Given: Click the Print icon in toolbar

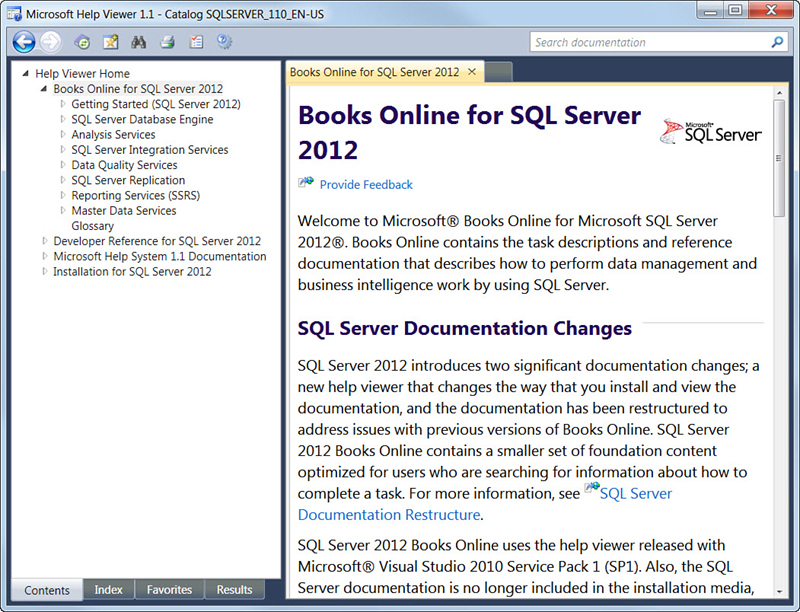Looking at the screenshot, I should click(168, 42).
